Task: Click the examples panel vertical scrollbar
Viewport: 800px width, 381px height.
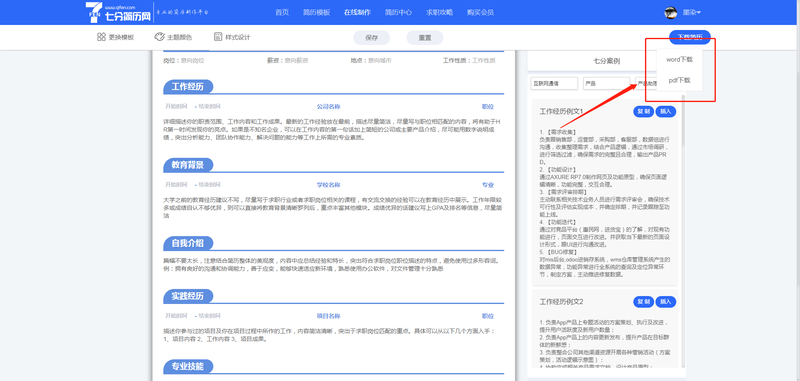Action: point(683,230)
